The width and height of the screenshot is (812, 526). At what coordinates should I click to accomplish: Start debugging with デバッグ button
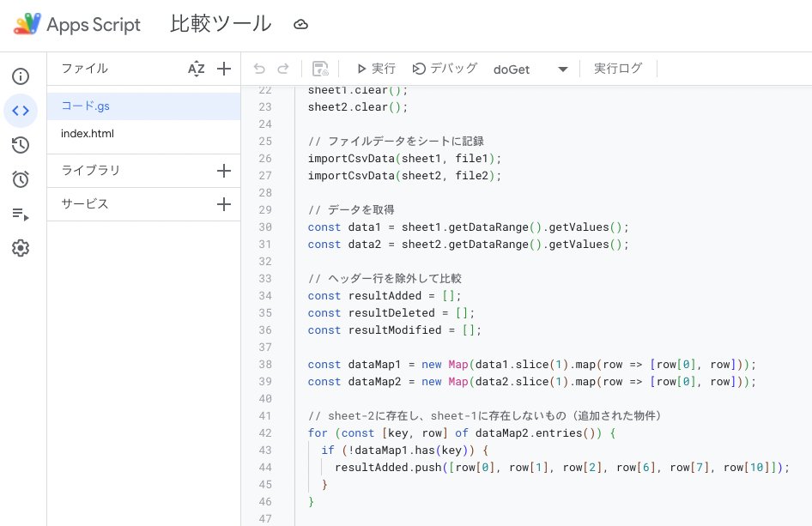(x=445, y=69)
